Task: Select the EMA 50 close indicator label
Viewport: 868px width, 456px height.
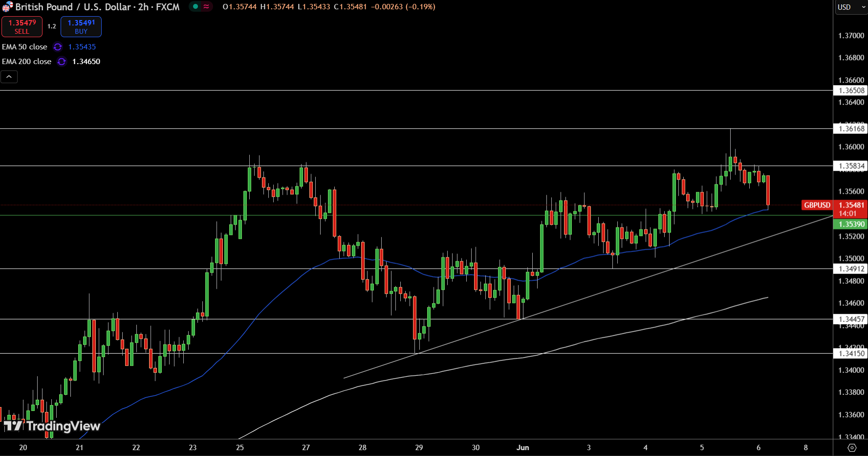Action: point(24,47)
